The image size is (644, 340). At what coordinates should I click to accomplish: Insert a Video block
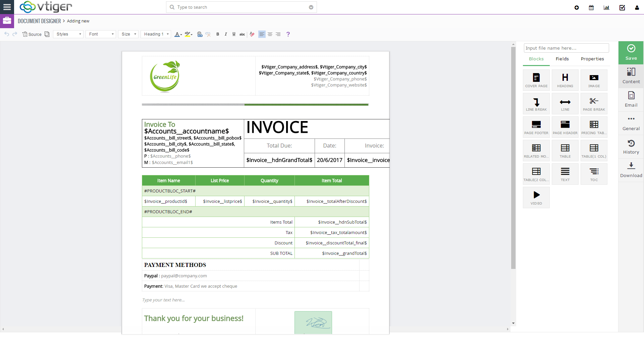[x=536, y=197]
